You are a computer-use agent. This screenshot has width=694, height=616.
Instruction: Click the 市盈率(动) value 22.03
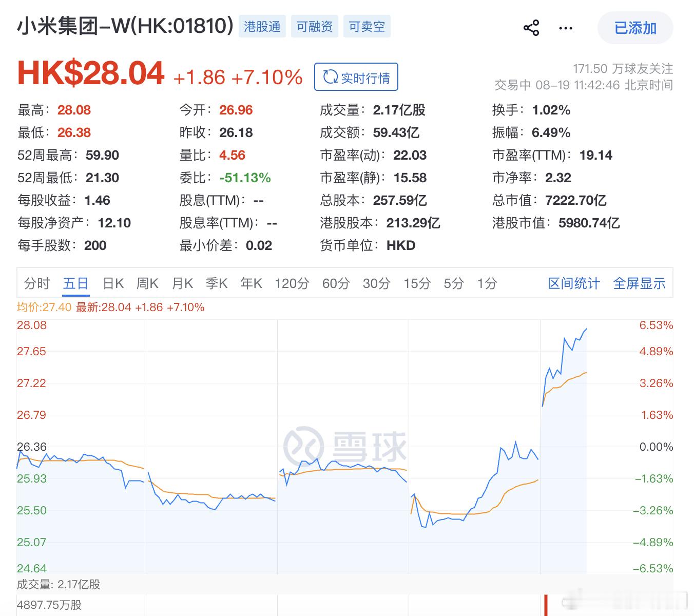(x=410, y=155)
